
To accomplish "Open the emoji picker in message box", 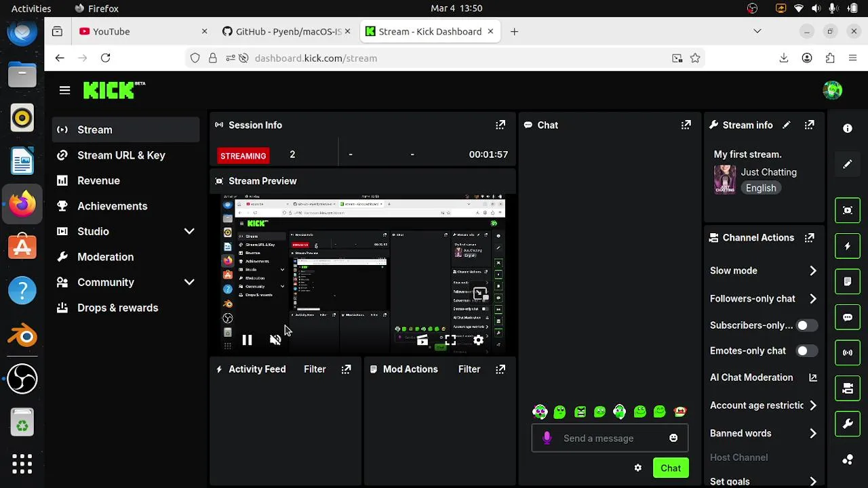I will [673, 438].
